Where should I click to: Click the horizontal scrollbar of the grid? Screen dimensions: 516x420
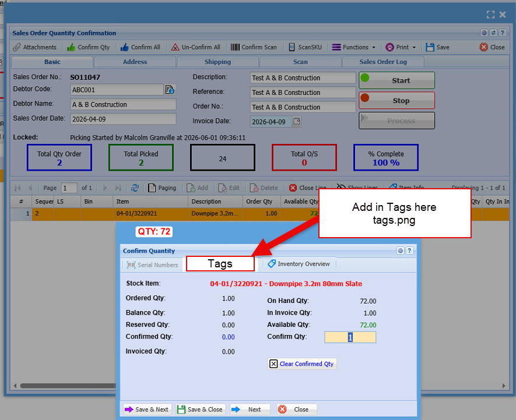tap(68, 386)
